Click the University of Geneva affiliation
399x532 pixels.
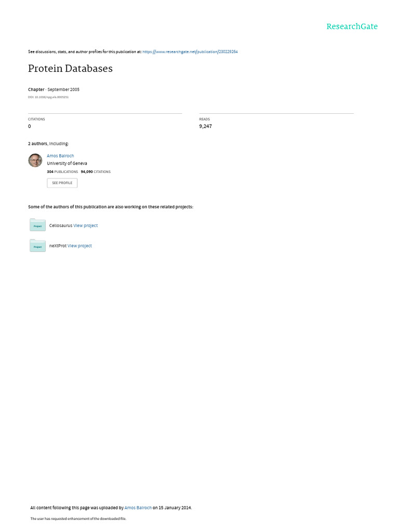(x=67, y=163)
